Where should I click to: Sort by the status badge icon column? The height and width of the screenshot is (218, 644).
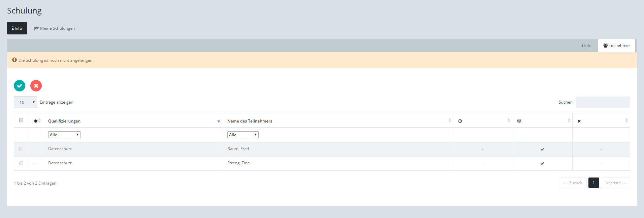click(x=36, y=121)
